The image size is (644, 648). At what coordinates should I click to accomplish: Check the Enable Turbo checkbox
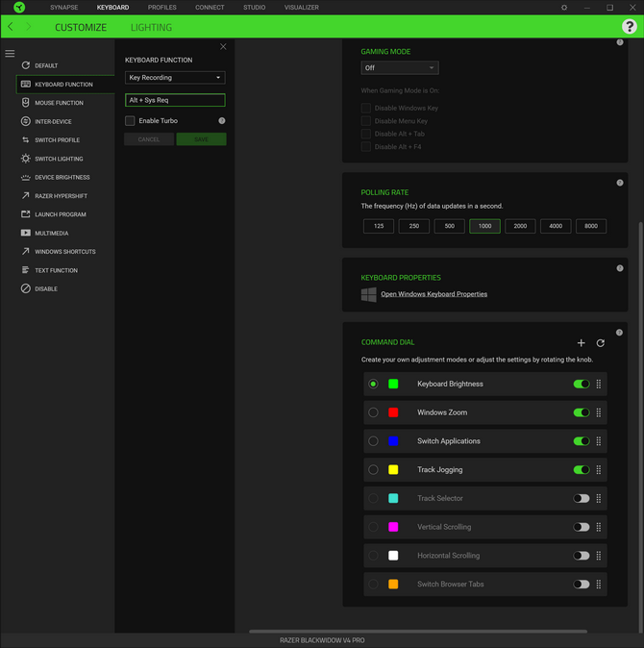130,121
